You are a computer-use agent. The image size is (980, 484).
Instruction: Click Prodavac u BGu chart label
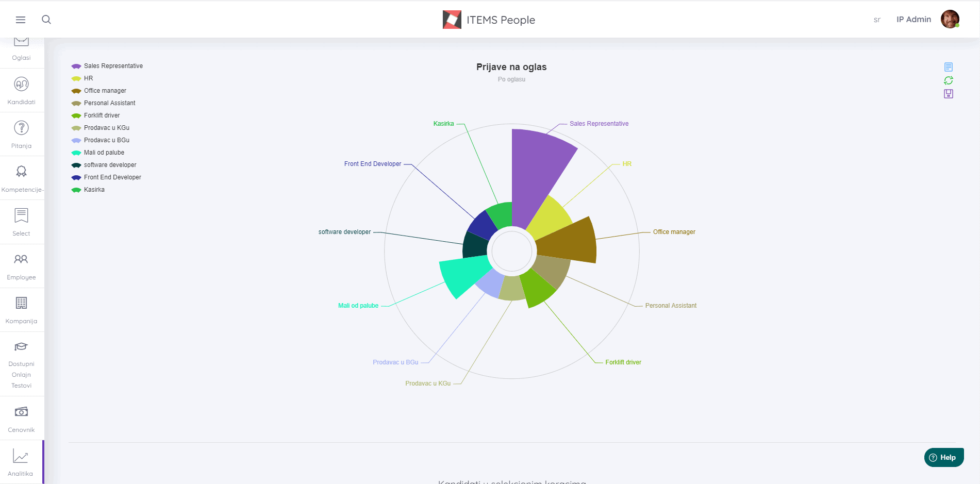pos(395,362)
